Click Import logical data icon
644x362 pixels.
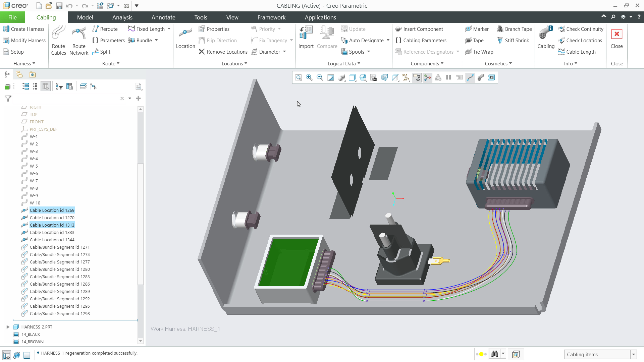[306, 38]
